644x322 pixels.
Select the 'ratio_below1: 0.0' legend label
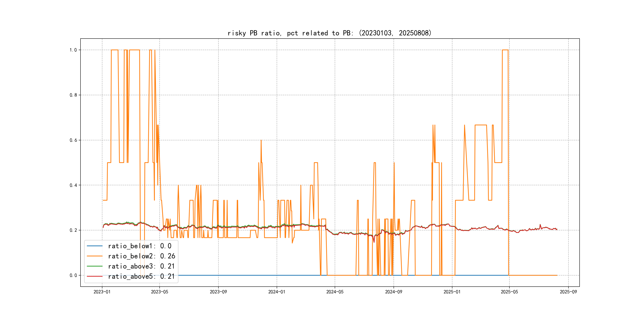[140, 246]
